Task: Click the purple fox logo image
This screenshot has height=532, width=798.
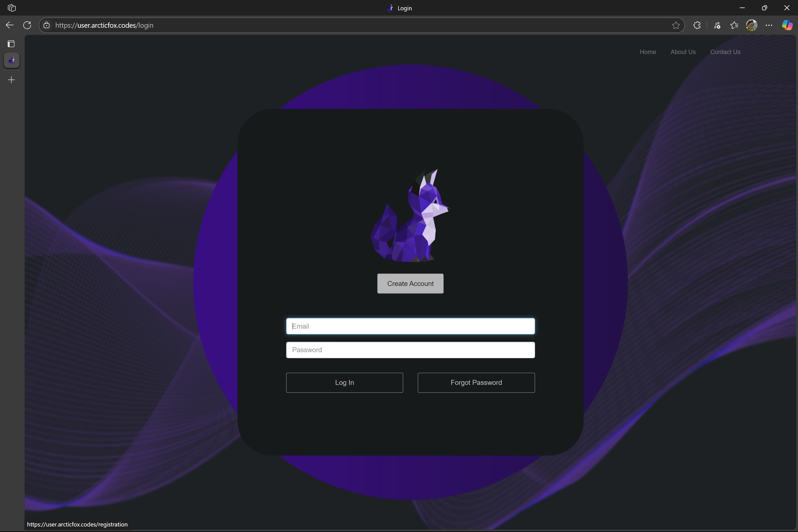Action: pyautogui.click(x=410, y=216)
